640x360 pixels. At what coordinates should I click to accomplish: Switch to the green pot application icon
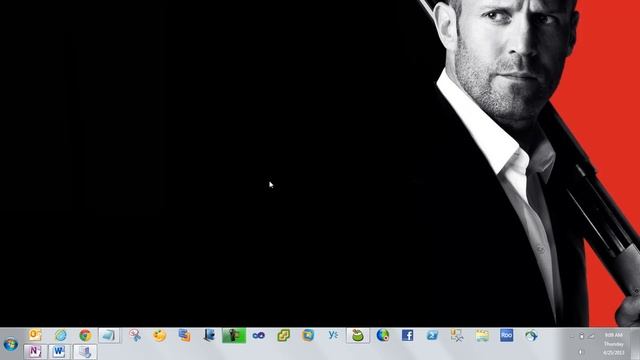[x=358, y=336]
